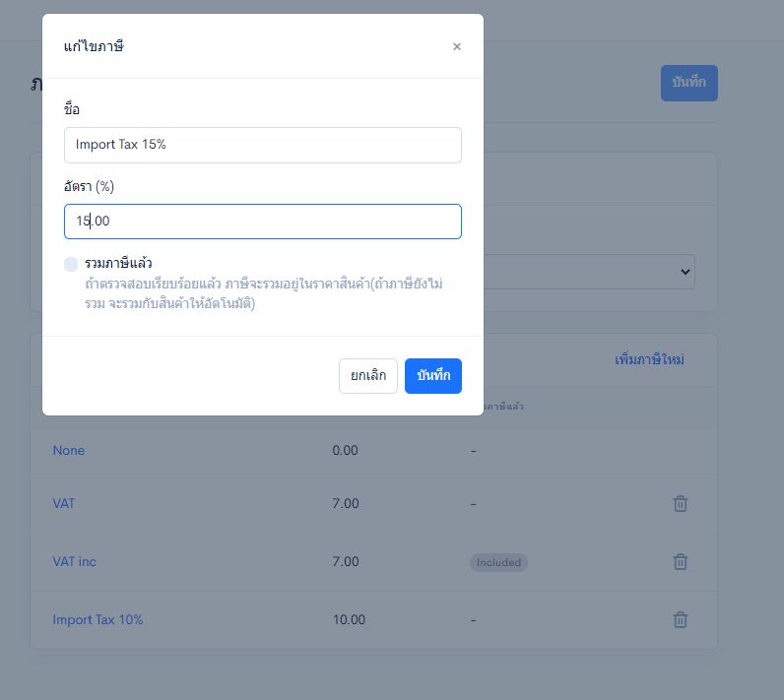Delete the VAT tax row
Viewport: 784px width, 700px height.
(x=680, y=504)
